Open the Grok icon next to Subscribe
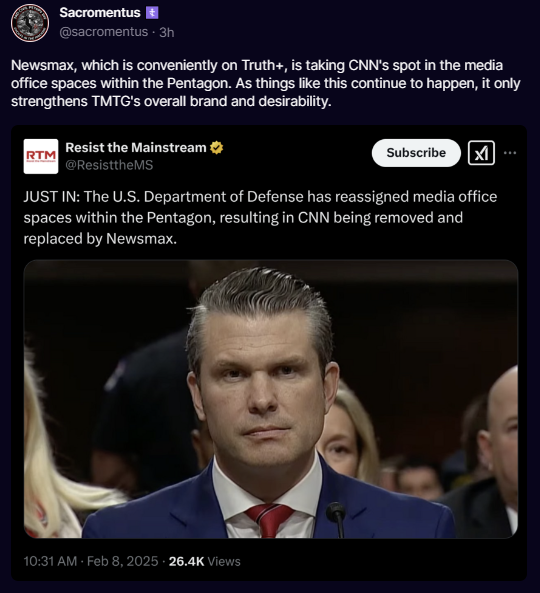This screenshot has width=540, height=593. click(481, 153)
